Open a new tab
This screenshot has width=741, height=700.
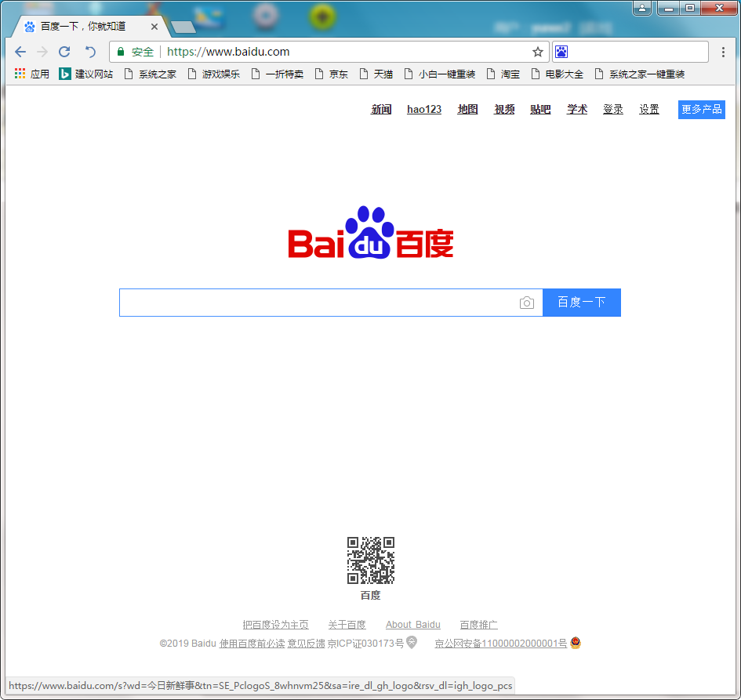click(x=183, y=27)
